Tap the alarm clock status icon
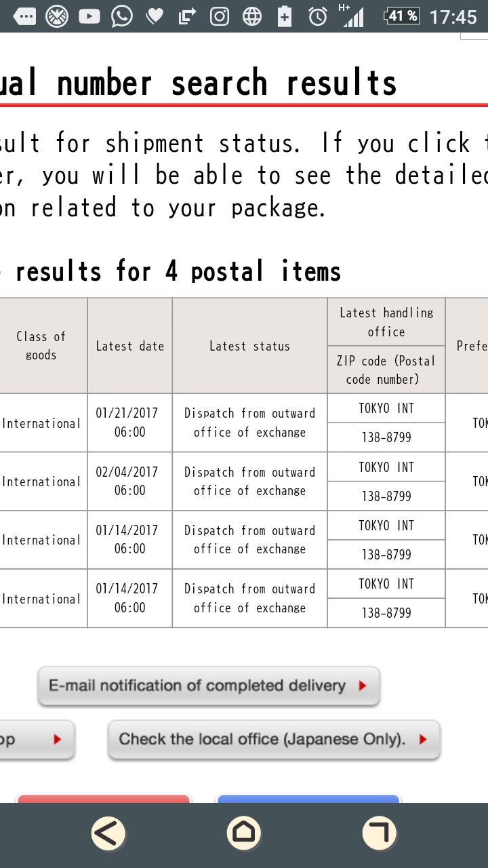The height and width of the screenshot is (868, 488). pos(318,16)
